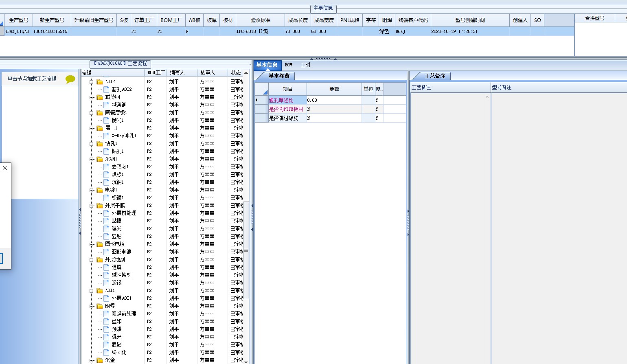Image resolution: width=627 pixels, height=364 pixels.
Task: Collapse the 陶瓷磨板1 tree node
Action: (92, 113)
